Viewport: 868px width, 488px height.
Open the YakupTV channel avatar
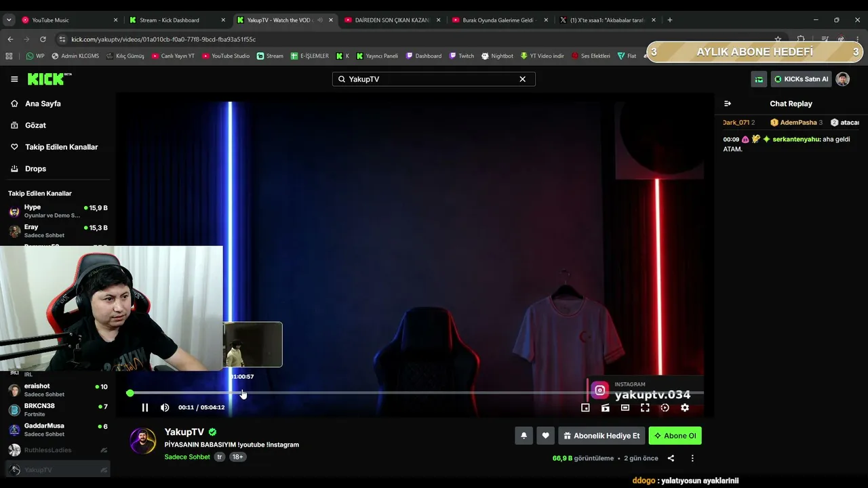(143, 441)
